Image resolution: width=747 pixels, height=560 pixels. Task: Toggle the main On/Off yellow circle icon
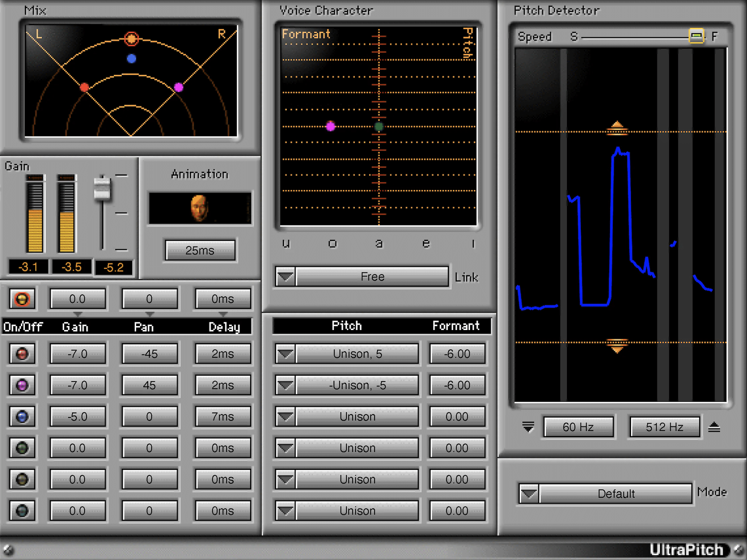tap(22, 298)
